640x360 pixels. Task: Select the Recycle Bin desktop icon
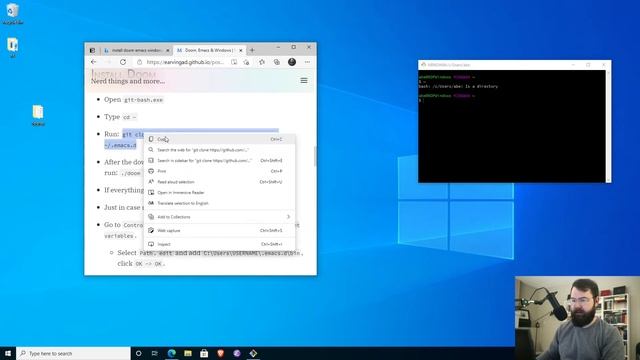13,14
